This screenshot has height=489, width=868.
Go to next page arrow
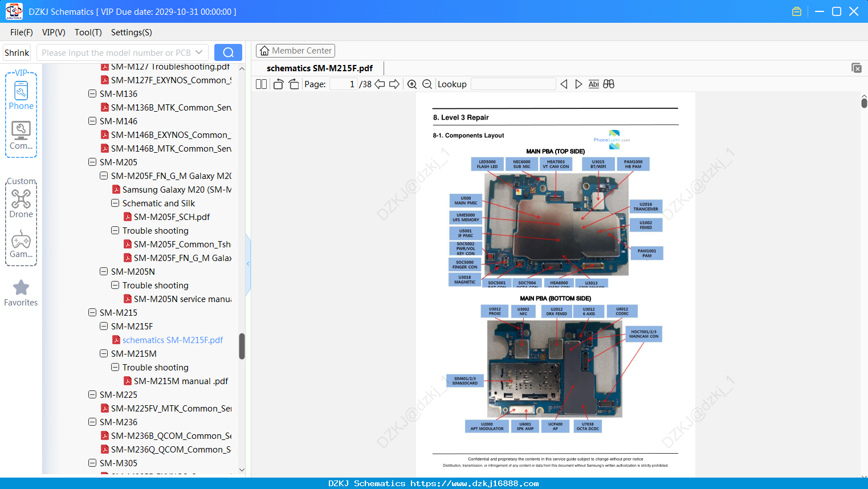pyautogui.click(x=394, y=84)
